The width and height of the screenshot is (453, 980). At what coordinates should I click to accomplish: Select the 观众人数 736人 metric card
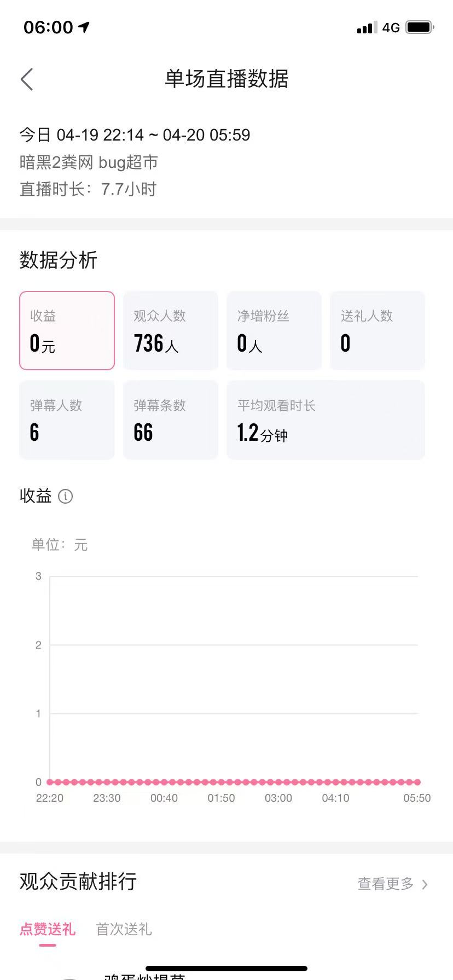click(x=171, y=330)
